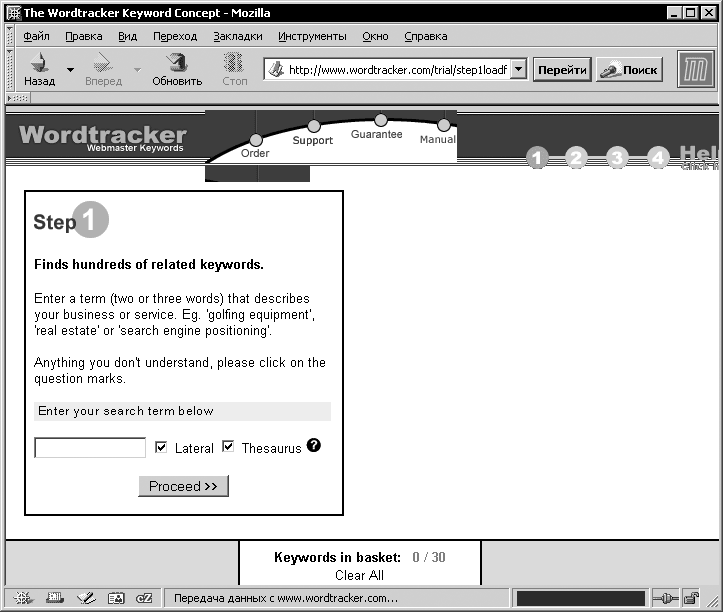Open the Закладки menu
This screenshot has width=723, height=612.
pyautogui.click(x=237, y=36)
